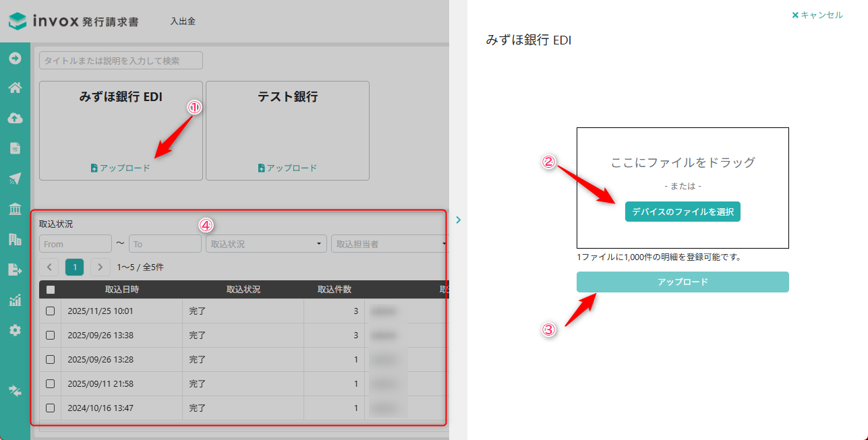
Task: Open the 入出金 menu item
Action: pos(183,22)
